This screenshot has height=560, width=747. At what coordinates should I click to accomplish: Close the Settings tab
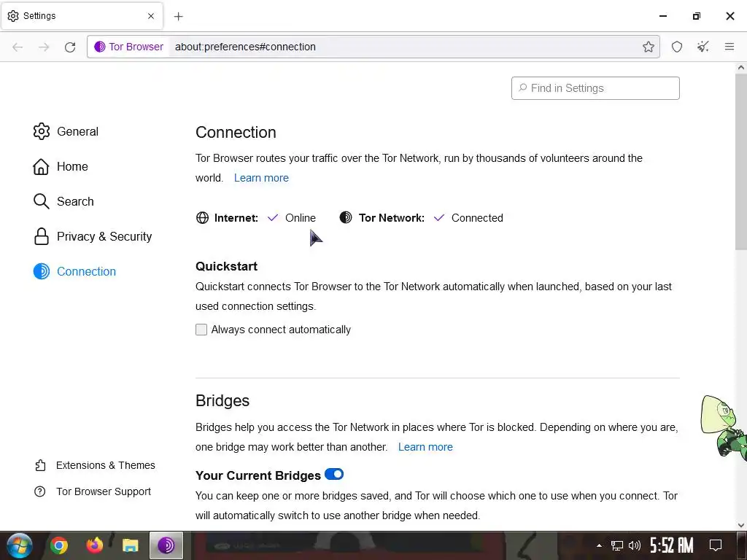(150, 16)
